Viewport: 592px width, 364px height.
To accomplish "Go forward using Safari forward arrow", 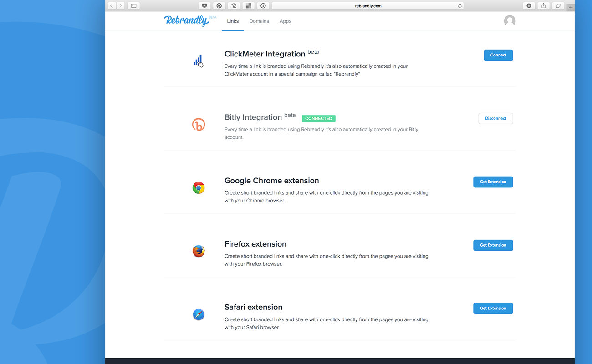I will click(x=121, y=6).
